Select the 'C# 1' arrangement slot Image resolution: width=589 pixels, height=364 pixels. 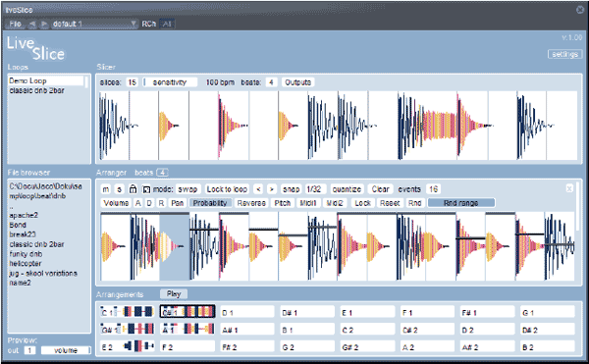(x=187, y=312)
